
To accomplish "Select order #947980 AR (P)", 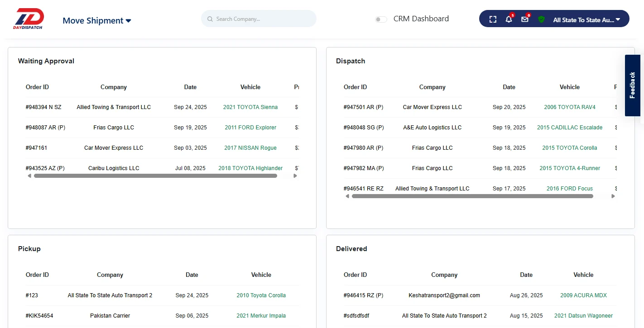I will point(364,148).
